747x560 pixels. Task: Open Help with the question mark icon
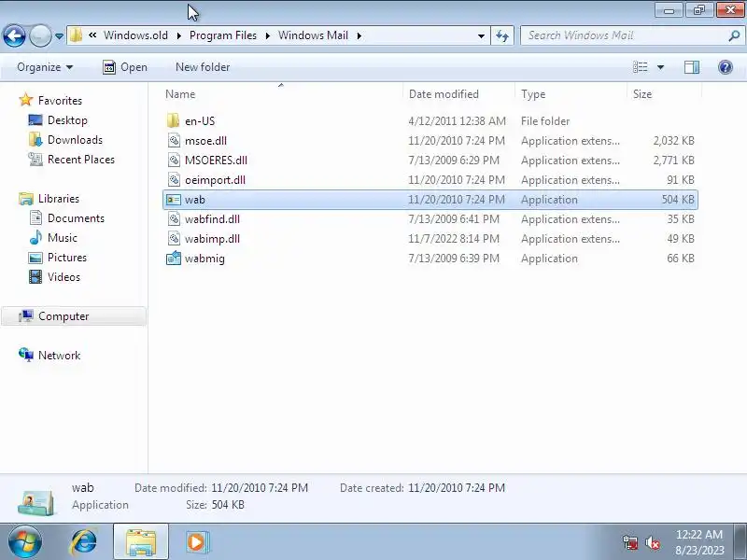coord(726,67)
